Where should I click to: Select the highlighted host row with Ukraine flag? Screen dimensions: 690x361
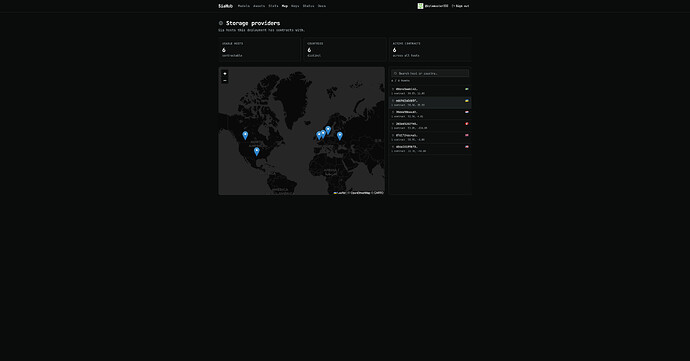point(430,103)
